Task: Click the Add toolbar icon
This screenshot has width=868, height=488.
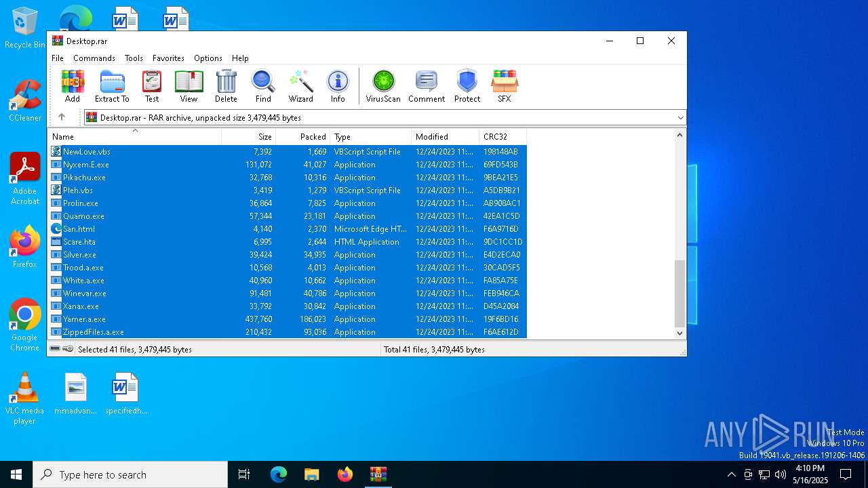Action: point(73,86)
